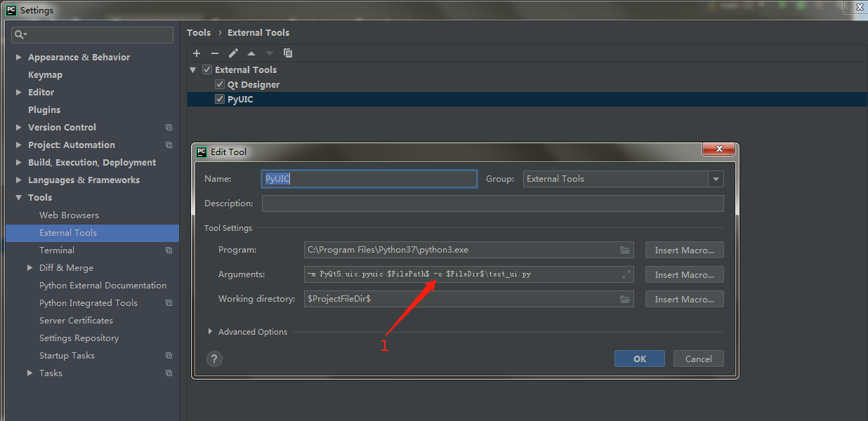Image resolution: width=868 pixels, height=421 pixels.
Task: Toggle the Qt Designer checkbox
Action: point(220,84)
